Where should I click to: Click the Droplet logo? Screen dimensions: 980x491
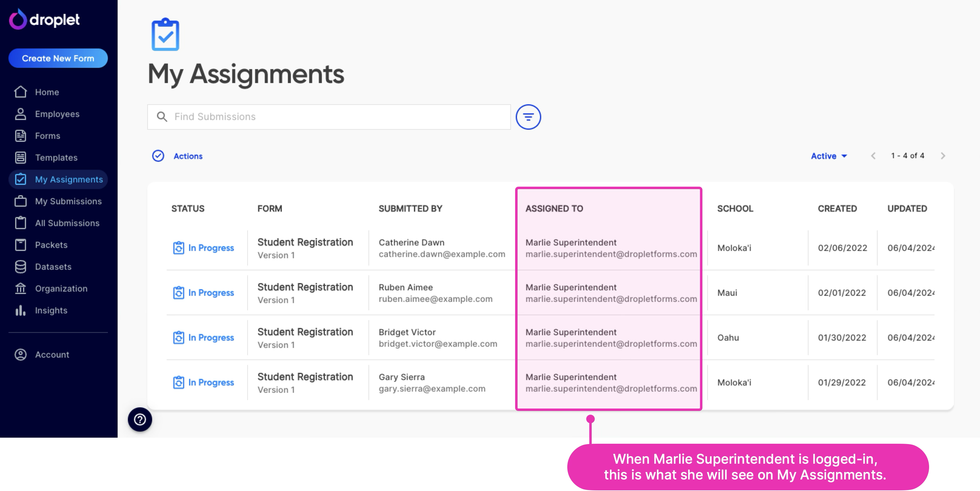[x=45, y=19]
